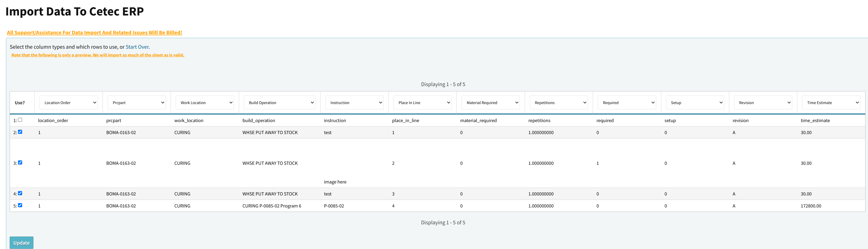Open the Location Order column type dropdown
The height and width of the screenshot is (249, 868).
point(68,102)
